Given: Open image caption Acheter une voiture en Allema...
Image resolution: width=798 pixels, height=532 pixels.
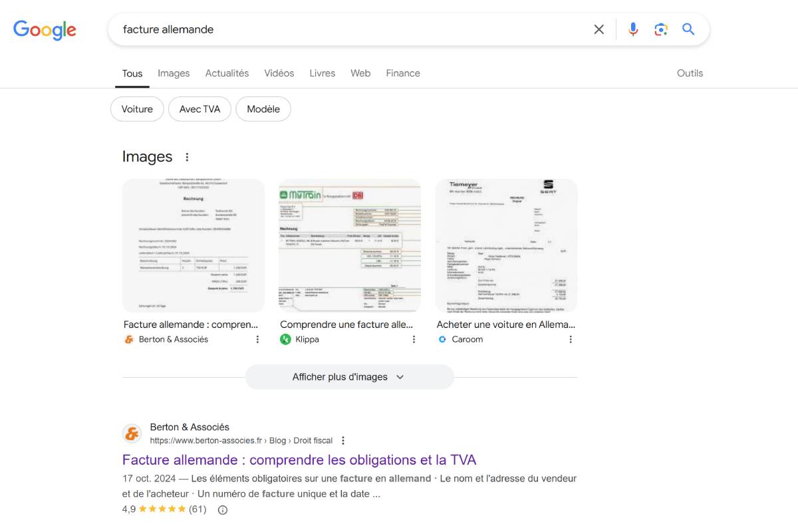Looking at the screenshot, I should coord(506,325).
